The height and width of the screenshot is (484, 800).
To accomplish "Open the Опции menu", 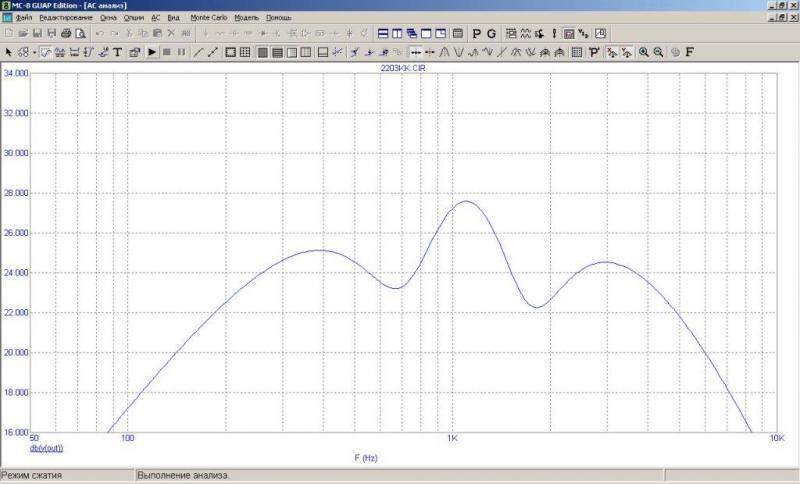I will [x=134, y=17].
